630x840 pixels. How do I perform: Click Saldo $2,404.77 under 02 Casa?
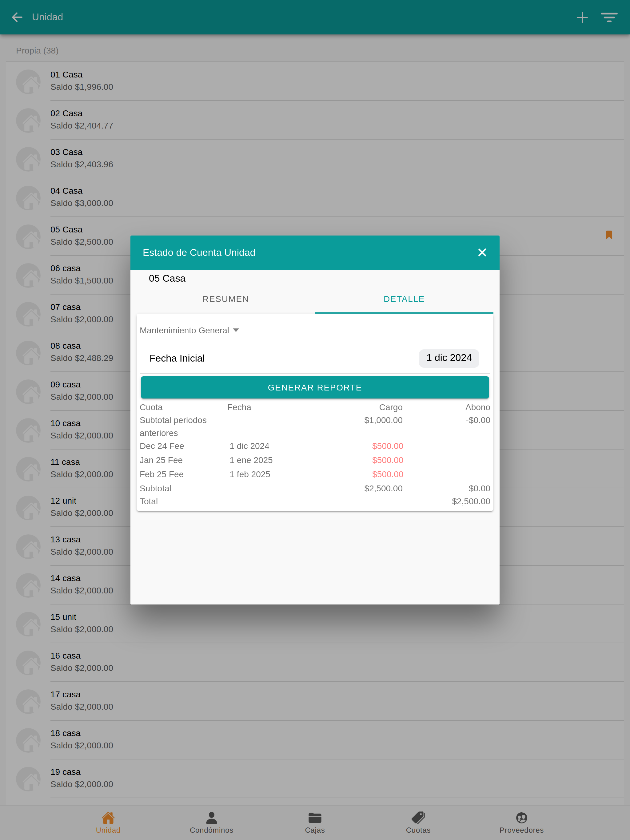coord(82,126)
